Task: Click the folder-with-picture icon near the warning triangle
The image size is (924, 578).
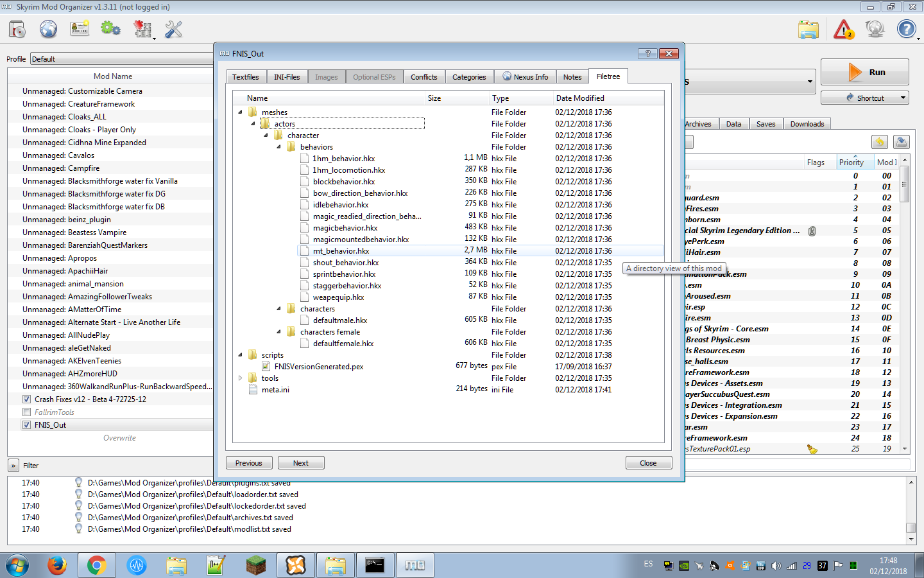Action: coord(809,30)
